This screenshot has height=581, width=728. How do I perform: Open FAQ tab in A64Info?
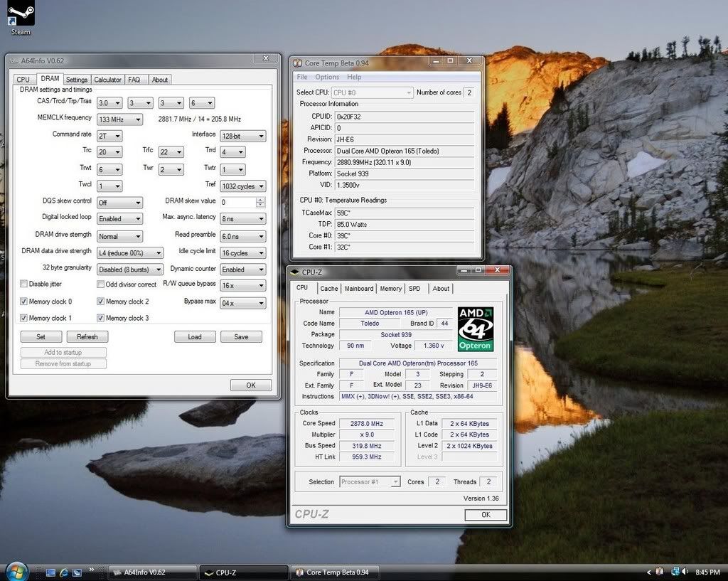click(134, 80)
